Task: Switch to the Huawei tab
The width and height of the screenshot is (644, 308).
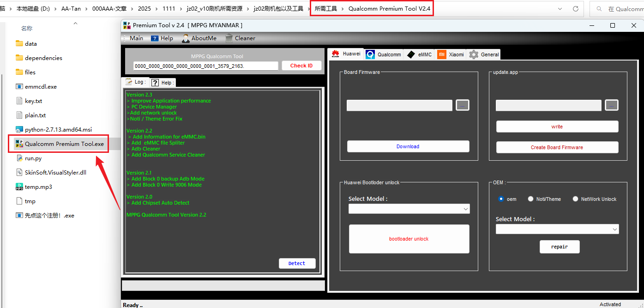Action: (x=346, y=54)
